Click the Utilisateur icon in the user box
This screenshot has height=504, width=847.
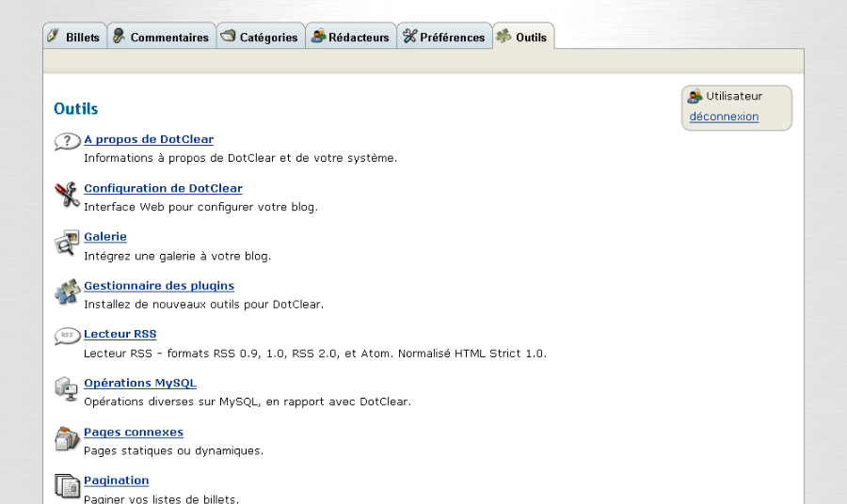[695, 96]
